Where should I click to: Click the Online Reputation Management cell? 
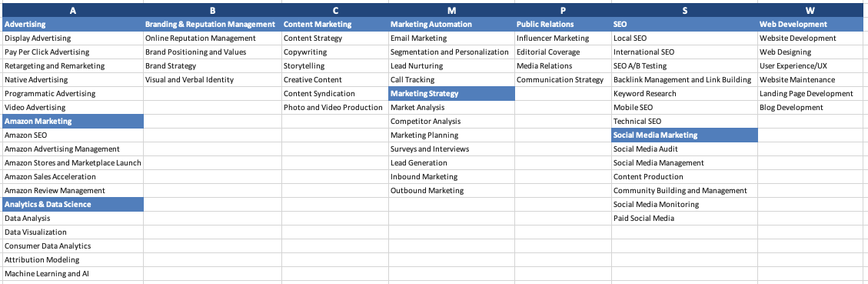(212, 38)
